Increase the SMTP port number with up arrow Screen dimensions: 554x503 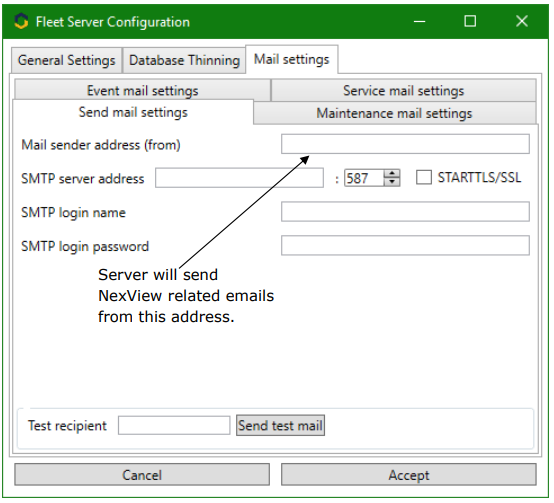pos(392,174)
